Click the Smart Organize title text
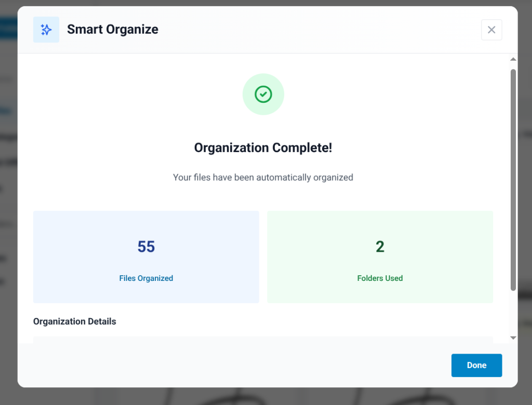This screenshot has width=532, height=405. tap(113, 30)
